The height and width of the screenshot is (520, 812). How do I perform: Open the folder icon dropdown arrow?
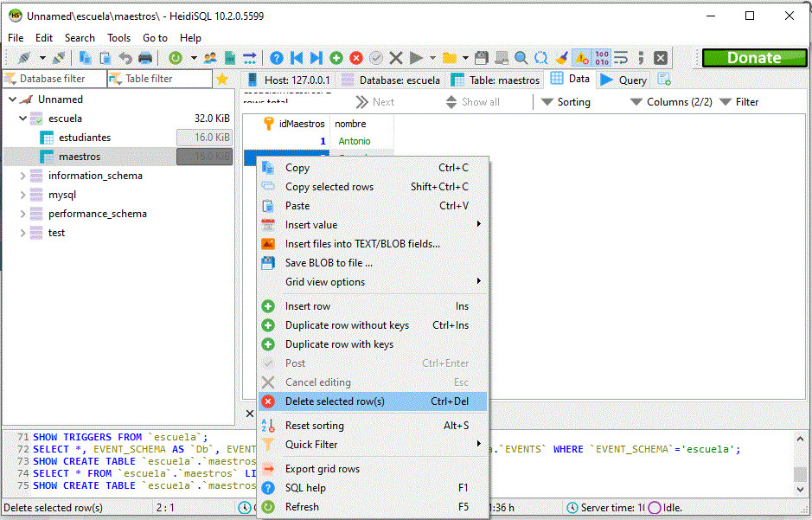click(x=465, y=58)
